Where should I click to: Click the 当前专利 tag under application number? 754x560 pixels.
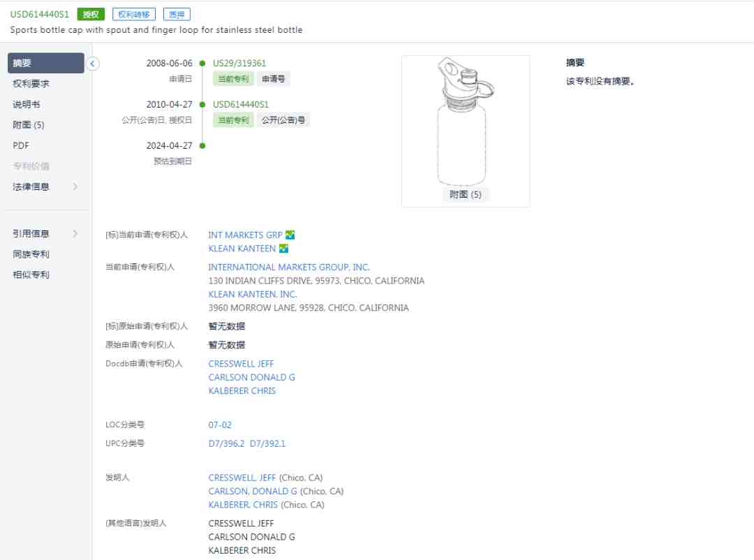pos(233,79)
